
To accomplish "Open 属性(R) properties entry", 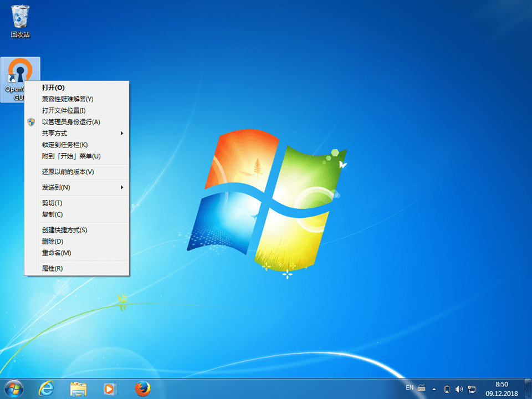I will point(77,268).
